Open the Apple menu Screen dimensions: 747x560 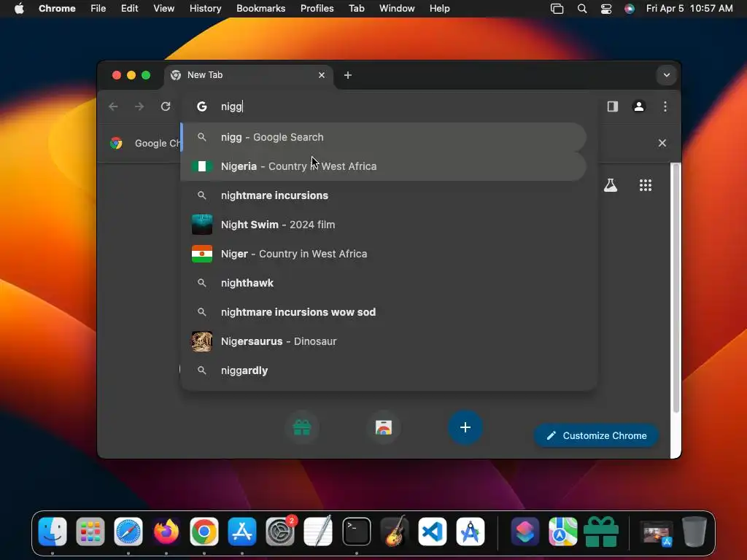point(19,9)
